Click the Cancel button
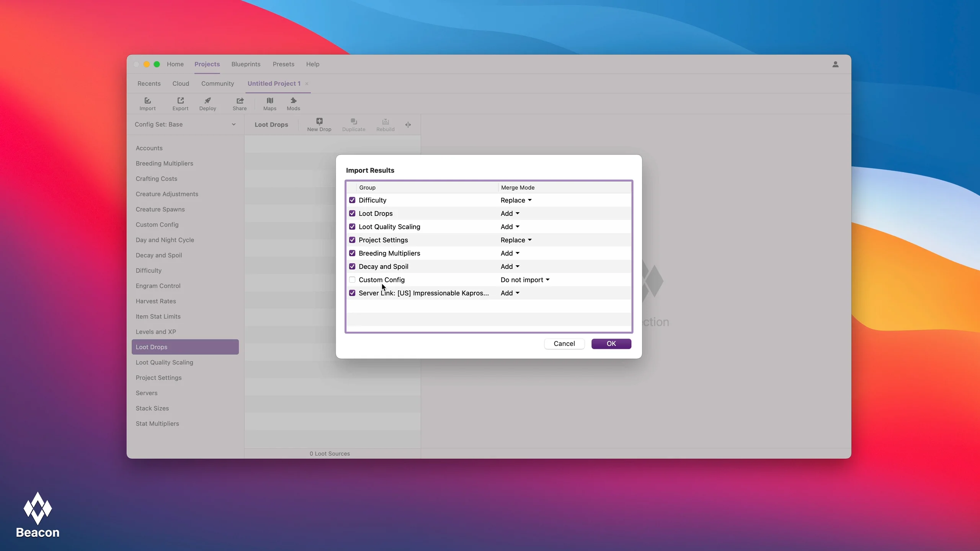This screenshot has height=551, width=980. 564,344
